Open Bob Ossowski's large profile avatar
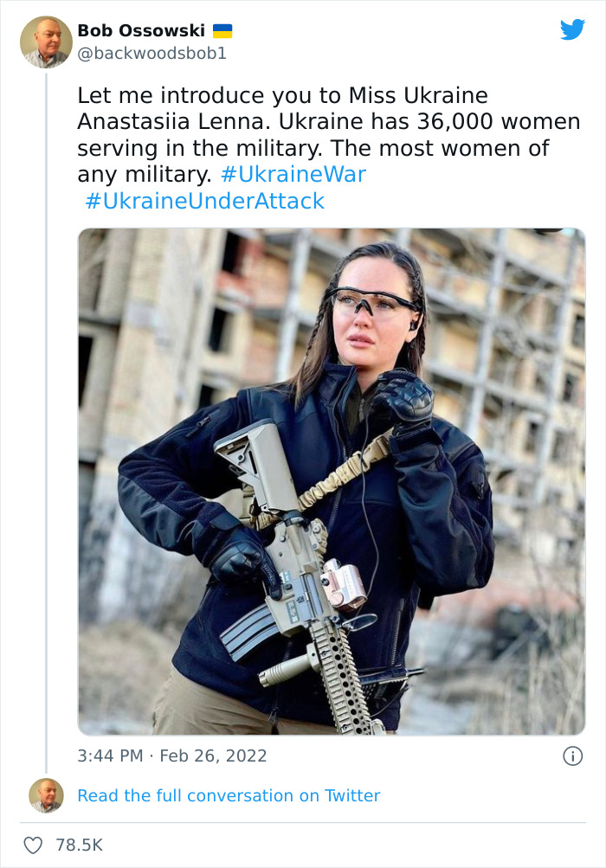This screenshot has height=868, width=606. (x=46, y=42)
